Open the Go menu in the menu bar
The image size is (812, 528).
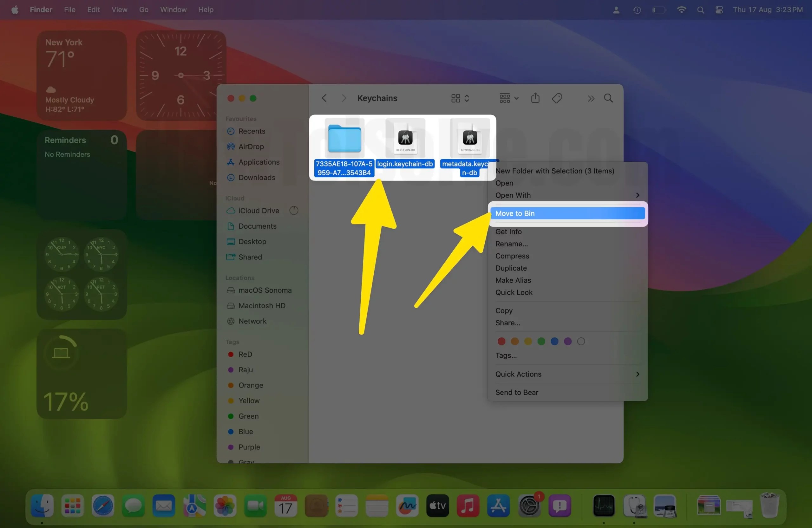point(143,10)
